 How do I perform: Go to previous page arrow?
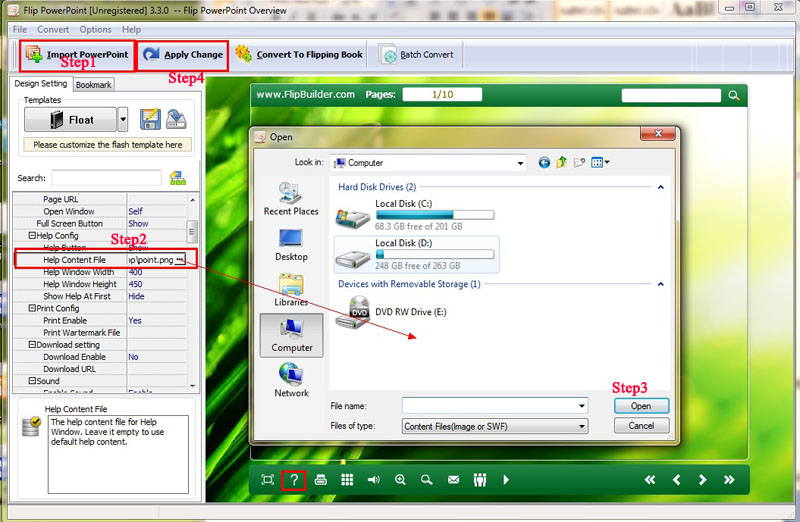(677, 480)
